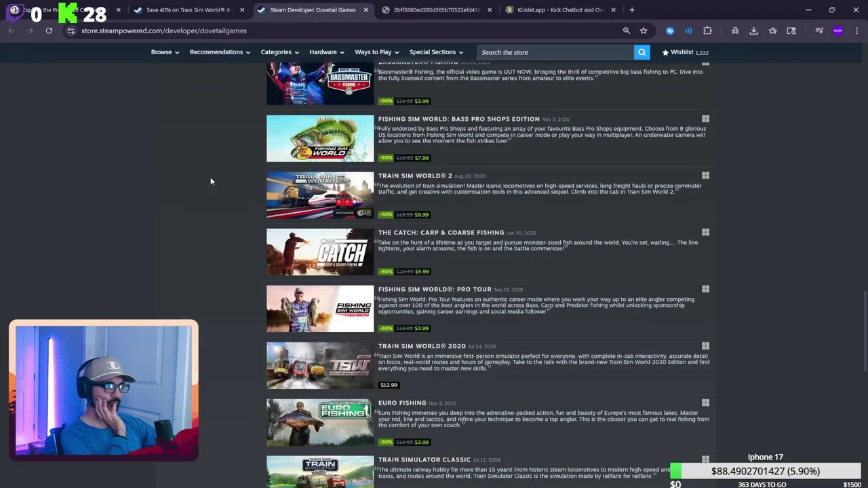
Task: Click the $7.99 discounted price for Bass Pro Shops Edition
Action: click(422, 158)
